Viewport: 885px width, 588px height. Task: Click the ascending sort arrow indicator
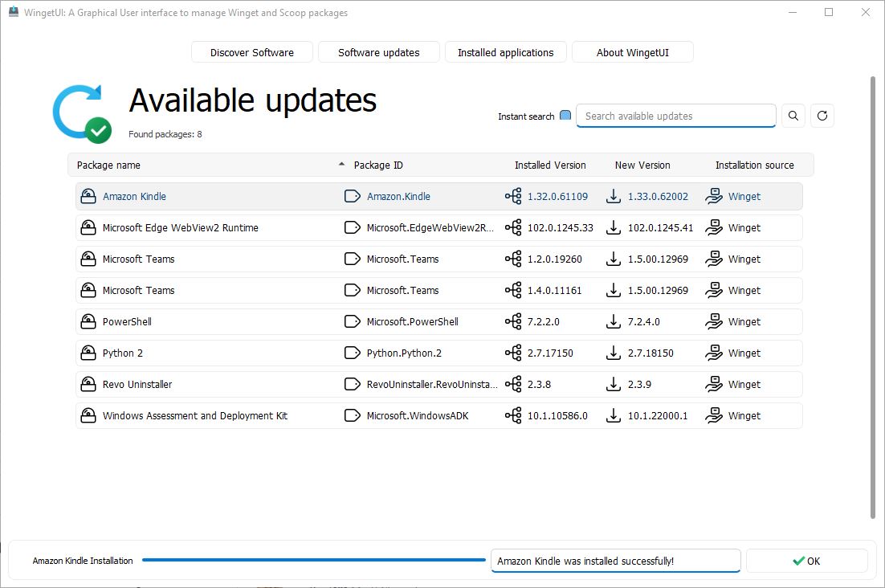pyautogui.click(x=341, y=164)
